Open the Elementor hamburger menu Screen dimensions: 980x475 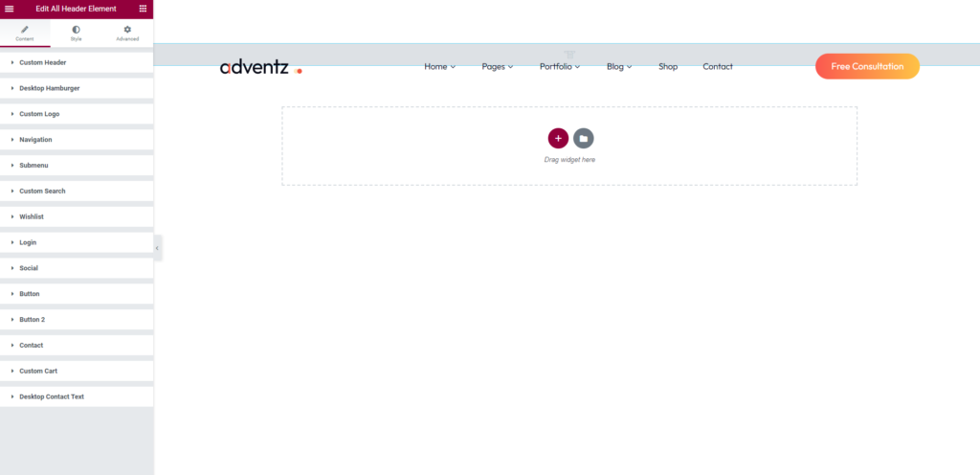pos(10,8)
